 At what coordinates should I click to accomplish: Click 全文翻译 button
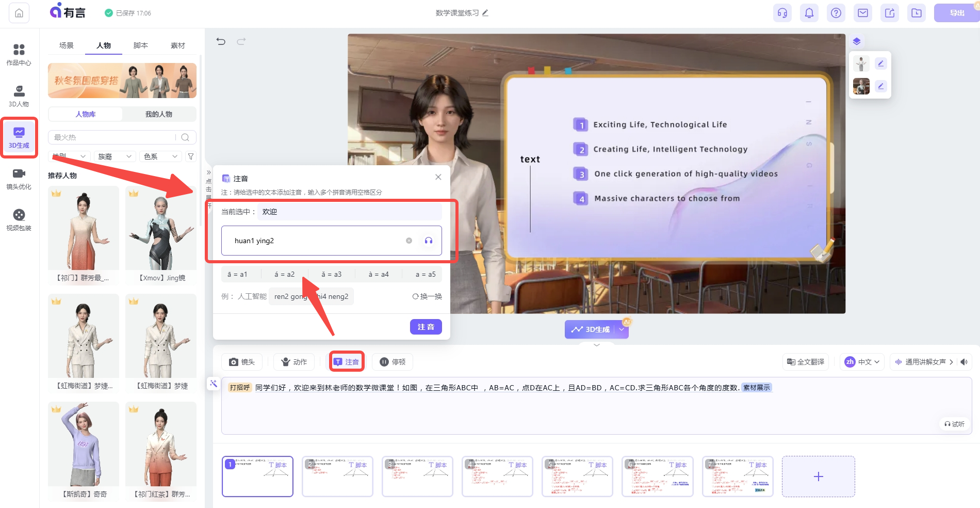[x=806, y=362]
